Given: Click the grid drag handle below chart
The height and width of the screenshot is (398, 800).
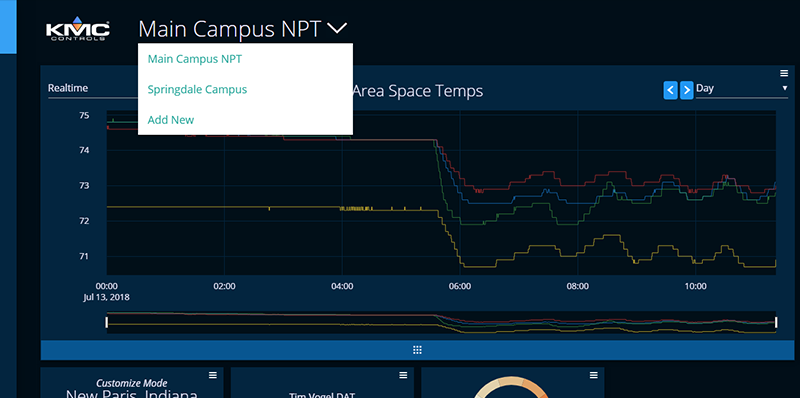Looking at the screenshot, I should pyautogui.click(x=417, y=350).
